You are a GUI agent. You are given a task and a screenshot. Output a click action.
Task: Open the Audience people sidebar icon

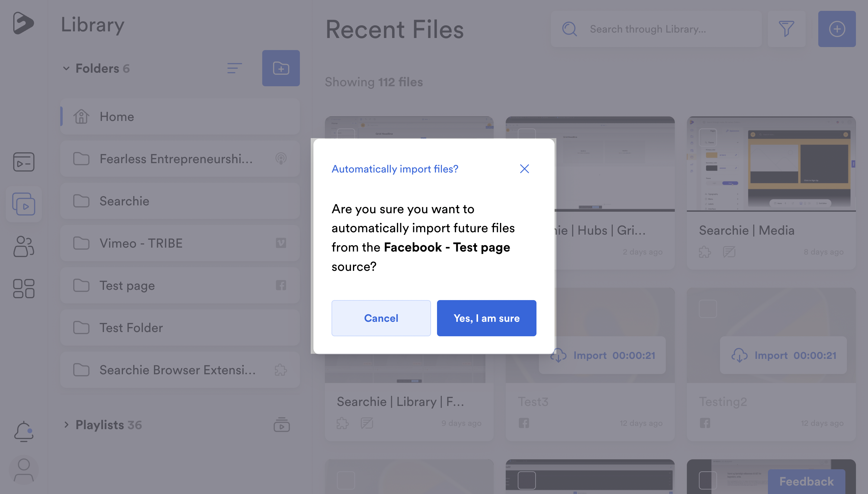click(24, 246)
